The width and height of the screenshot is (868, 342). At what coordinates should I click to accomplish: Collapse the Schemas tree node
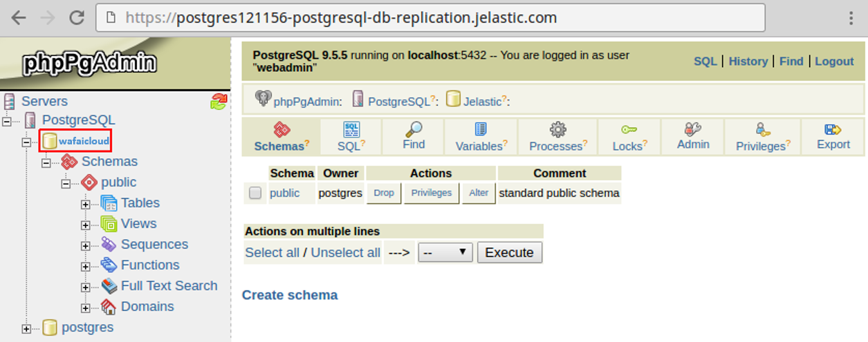coord(46,163)
